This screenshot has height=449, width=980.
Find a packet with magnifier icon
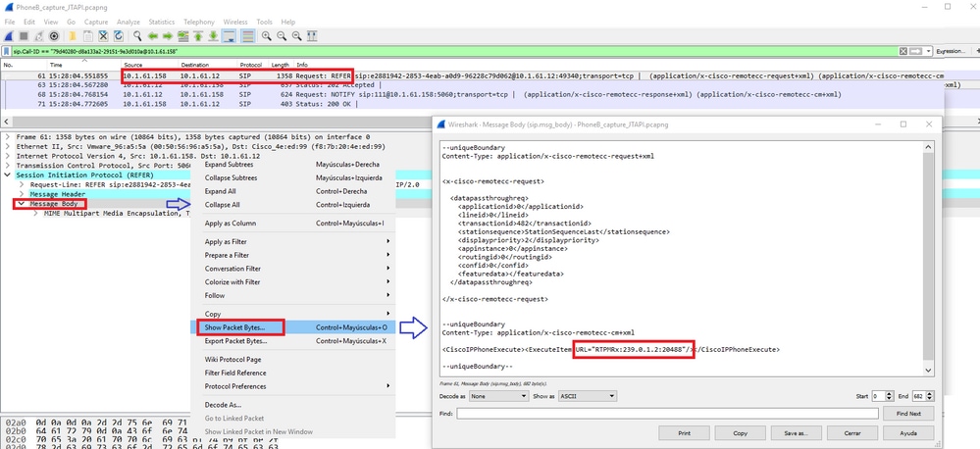click(x=137, y=35)
